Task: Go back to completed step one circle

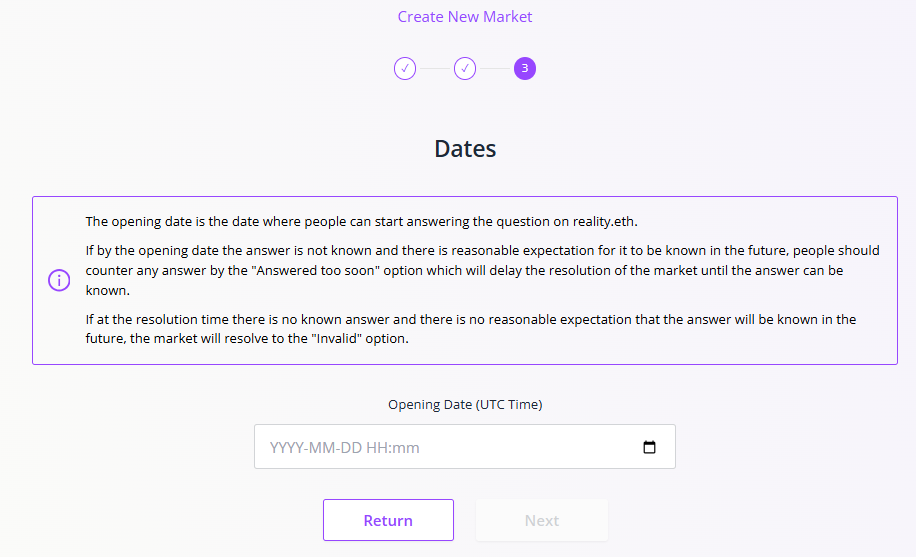Action: 405,68
